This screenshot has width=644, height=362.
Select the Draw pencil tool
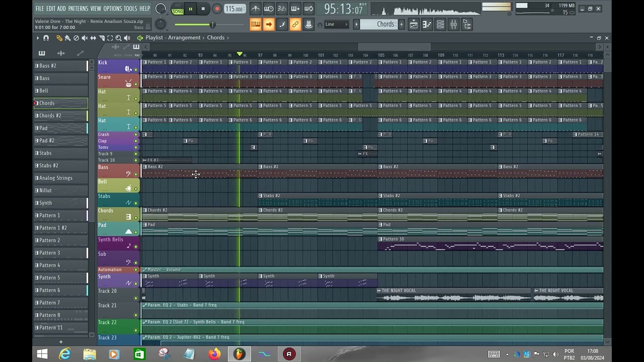tap(59, 38)
